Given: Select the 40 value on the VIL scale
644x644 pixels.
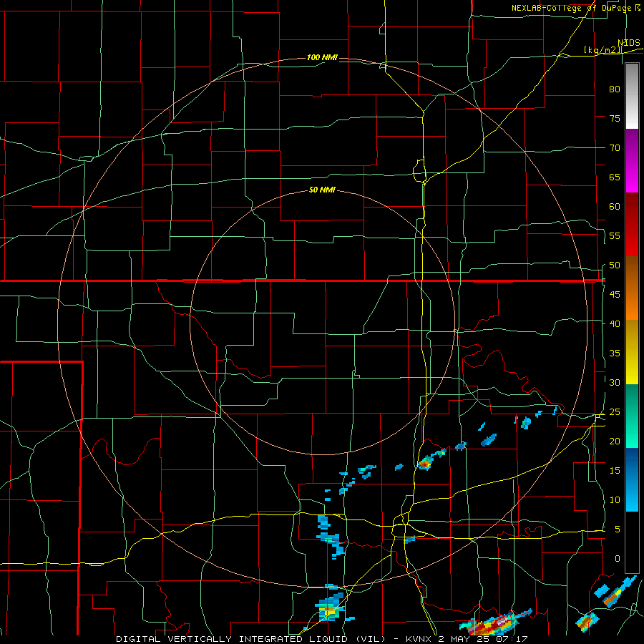Looking at the screenshot, I should [615, 323].
